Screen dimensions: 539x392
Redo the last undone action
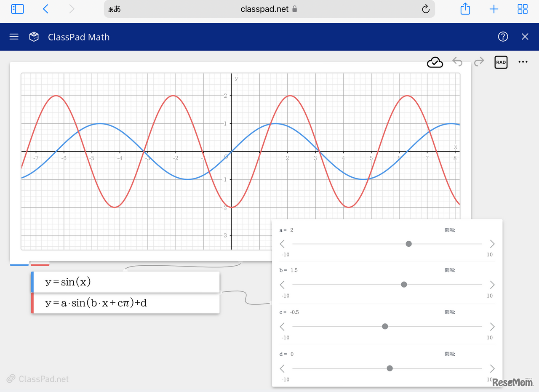click(479, 62)
